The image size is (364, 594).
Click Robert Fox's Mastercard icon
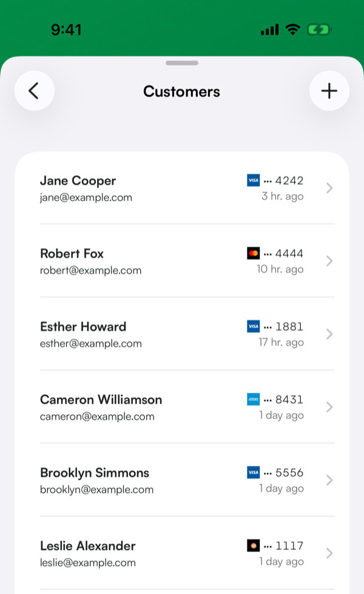click(253, 253)
